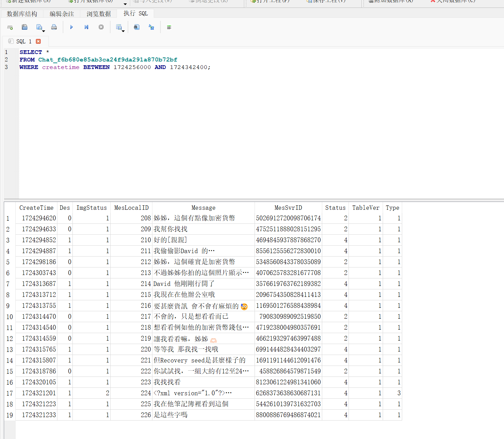504x439 pixels.
Task: Click the CreateTime column header
Action: click(x=36, y=208)
